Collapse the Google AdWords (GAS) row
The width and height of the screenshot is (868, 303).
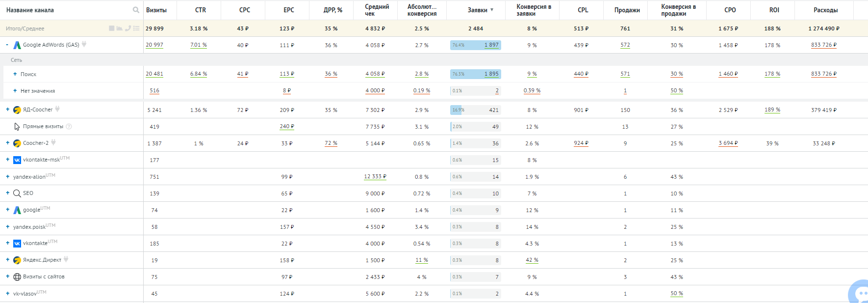coord(7,45)
